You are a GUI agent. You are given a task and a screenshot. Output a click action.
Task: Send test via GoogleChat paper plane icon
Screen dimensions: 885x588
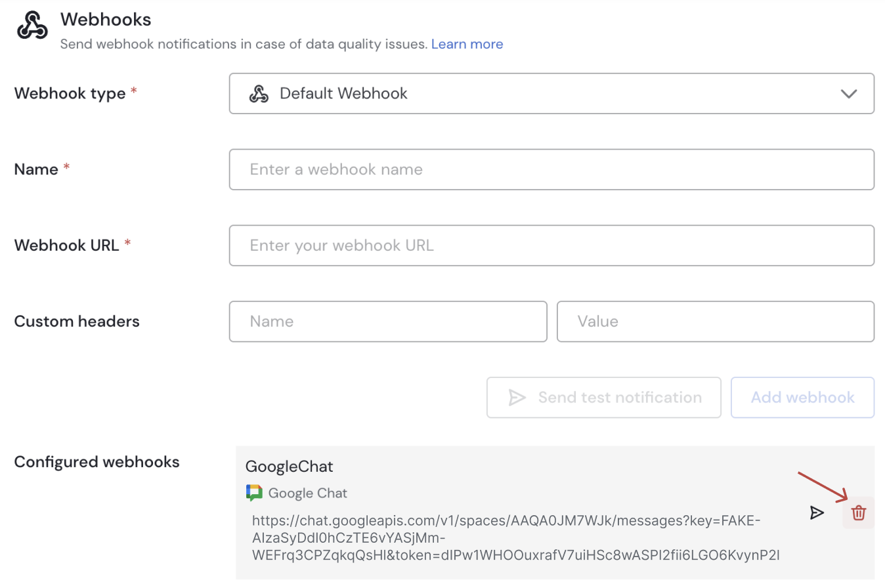(816, 513)
